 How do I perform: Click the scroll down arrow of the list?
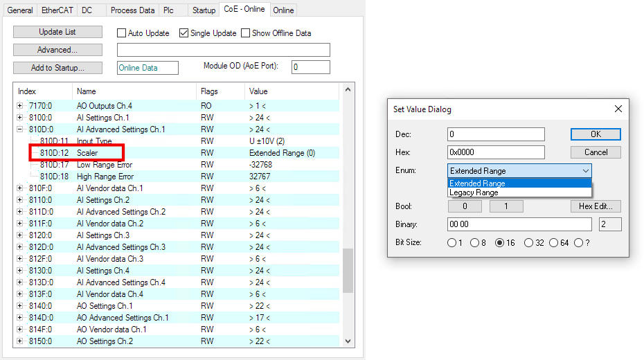[x=348, y=341]
